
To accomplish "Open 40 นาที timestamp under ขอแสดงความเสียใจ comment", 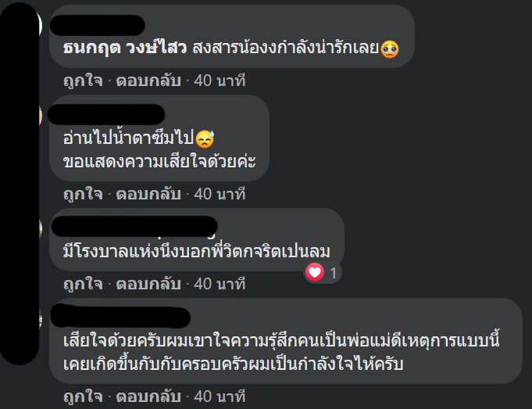I will [220, 194].
